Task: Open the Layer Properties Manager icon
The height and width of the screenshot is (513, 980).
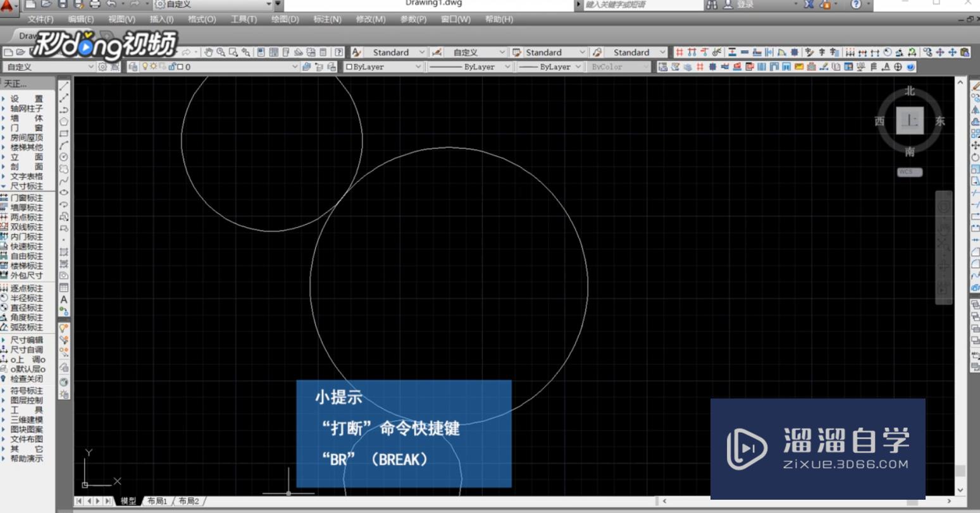Action: [133, 66]
